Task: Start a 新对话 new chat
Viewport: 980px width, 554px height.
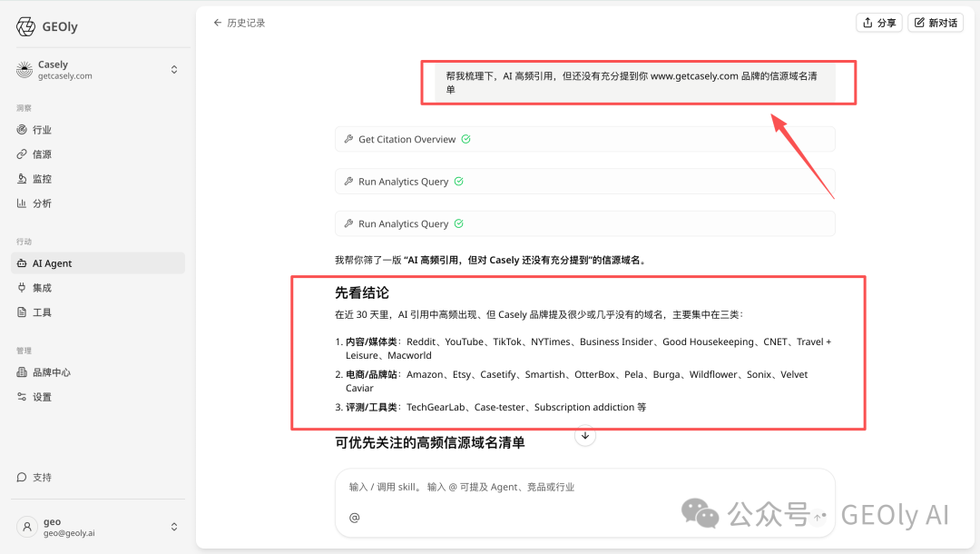Action: pyautogui.click(x=936, y=23)
